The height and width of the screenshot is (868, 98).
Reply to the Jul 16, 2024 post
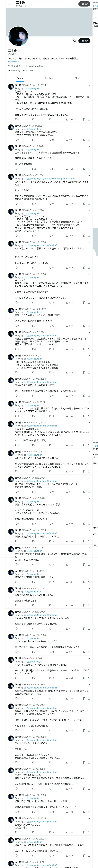click(x=16, y=169)
